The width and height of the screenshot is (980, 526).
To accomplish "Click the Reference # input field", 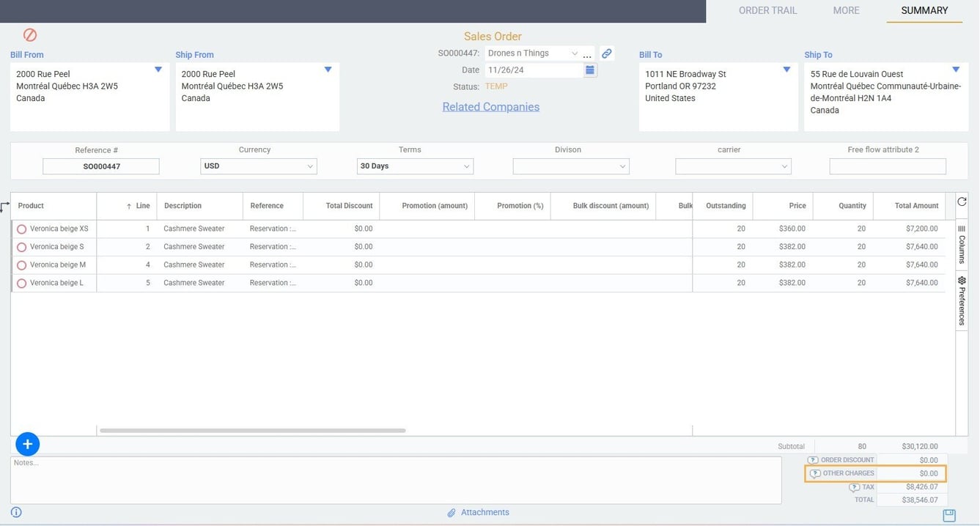I will [x=101, y=166].
